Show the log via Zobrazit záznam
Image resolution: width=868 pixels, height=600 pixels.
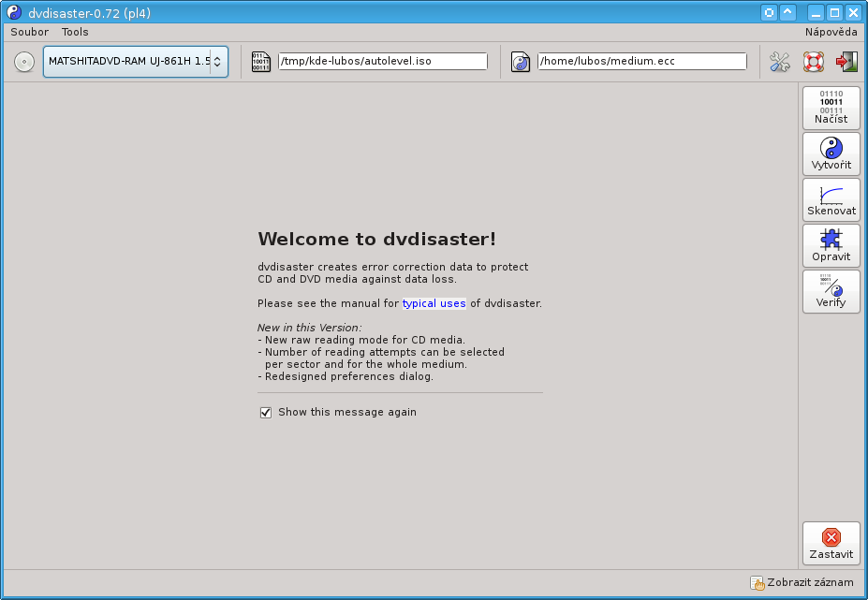tap(802, 582)
